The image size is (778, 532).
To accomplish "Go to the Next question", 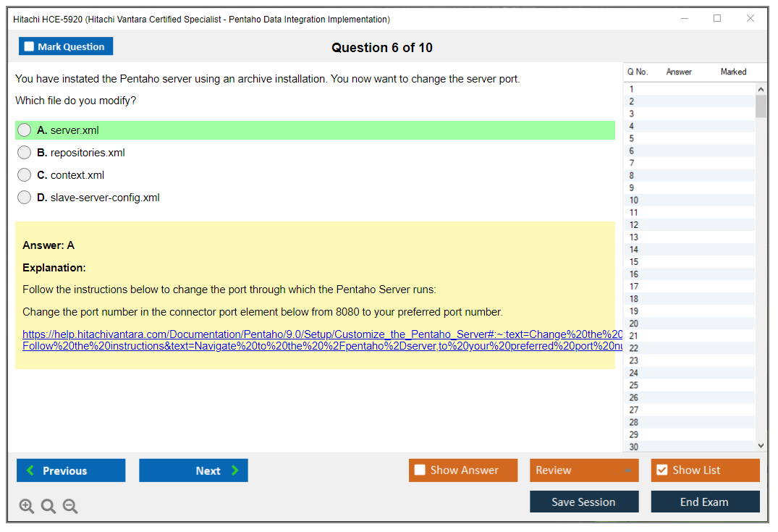I will pyautogui.click(x=193, y=470).
